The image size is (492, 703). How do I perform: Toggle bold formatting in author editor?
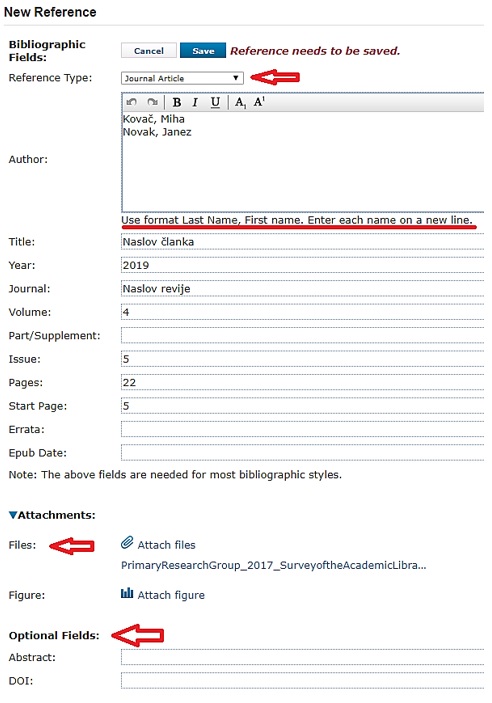coord(177,103)
